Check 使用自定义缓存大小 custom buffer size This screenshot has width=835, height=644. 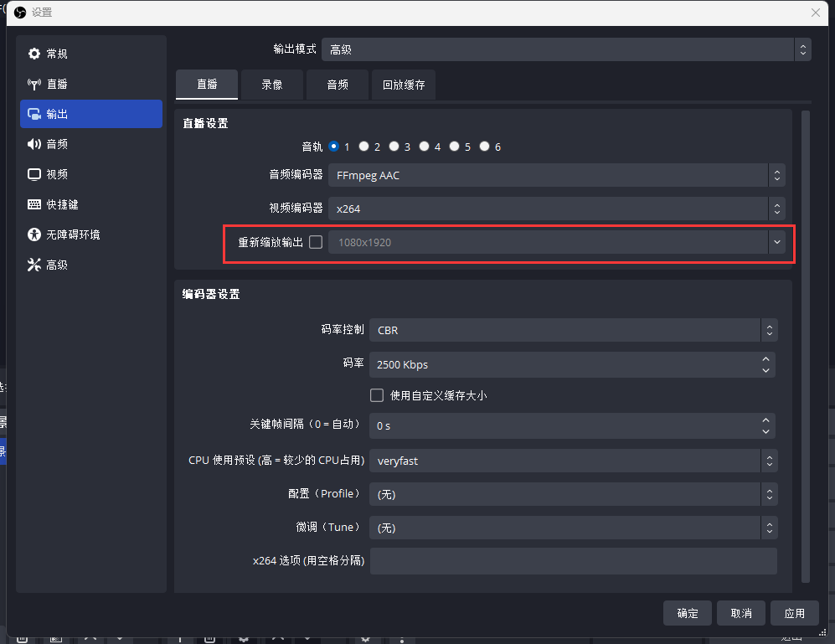click(x=377, y=395)
